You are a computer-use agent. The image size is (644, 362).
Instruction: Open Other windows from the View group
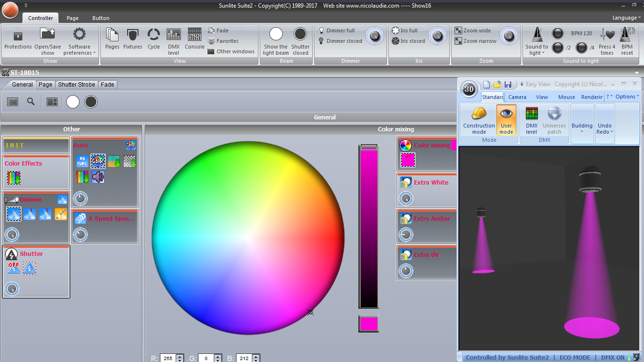[x=231, y=51]
